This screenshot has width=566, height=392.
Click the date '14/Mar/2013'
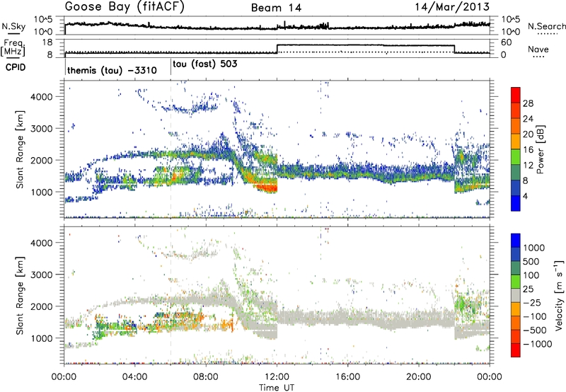coord(452,7)
